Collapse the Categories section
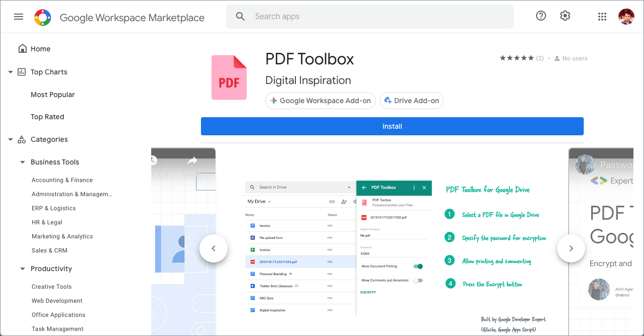Image resolution: width=644 pixels, height=336 pixels. pyautogui.click(x=11, y=139)
